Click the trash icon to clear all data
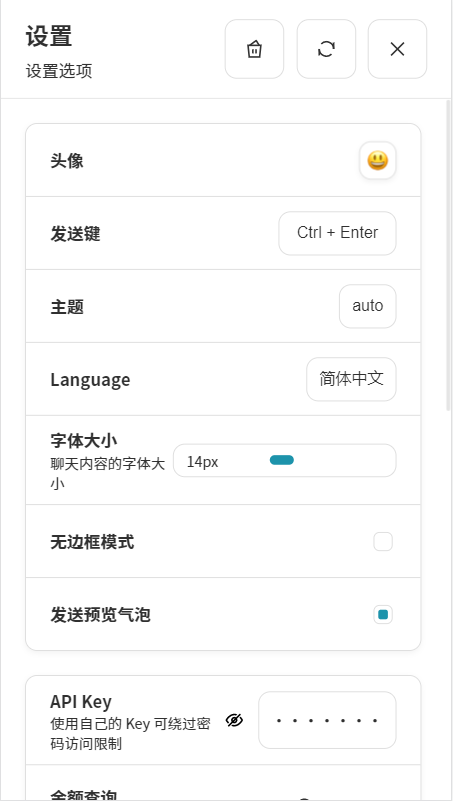This screenshot has height=801, width=453. click(x=254, y=49)
